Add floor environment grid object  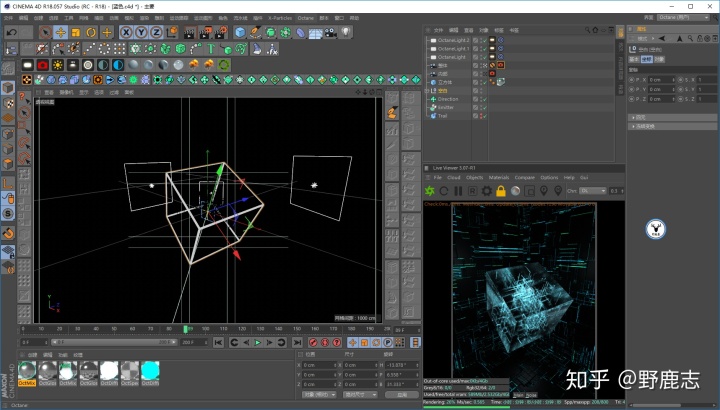point(315,32)
